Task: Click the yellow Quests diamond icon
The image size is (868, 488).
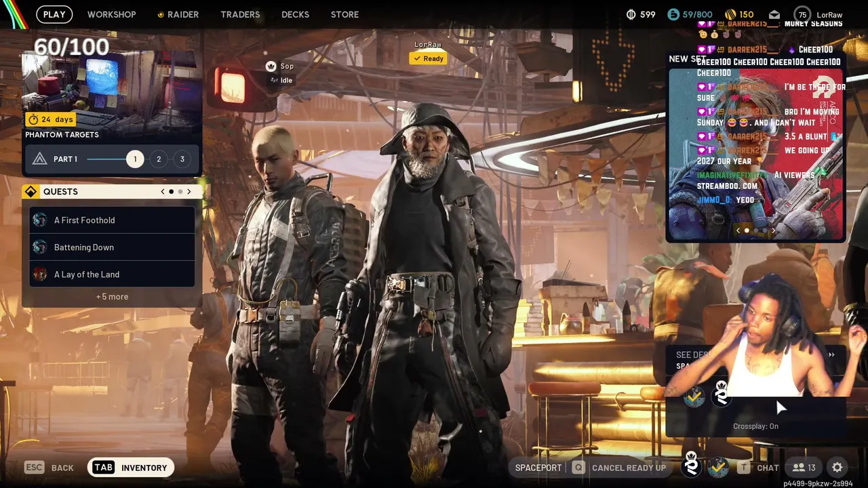Action: pyautogui.click(x=31, y=192)
